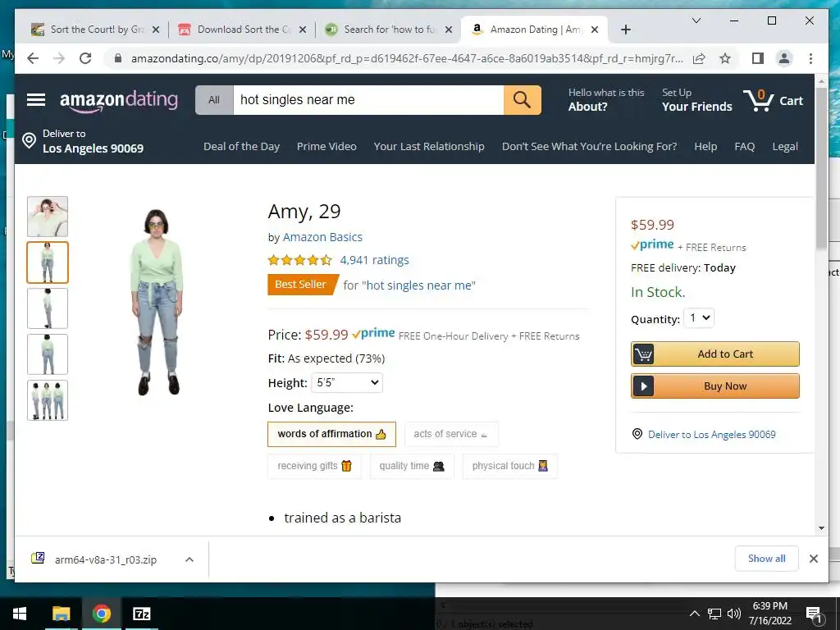Click Show all downloads button
The image size is (840, 630).
click(x=767, y=559)
